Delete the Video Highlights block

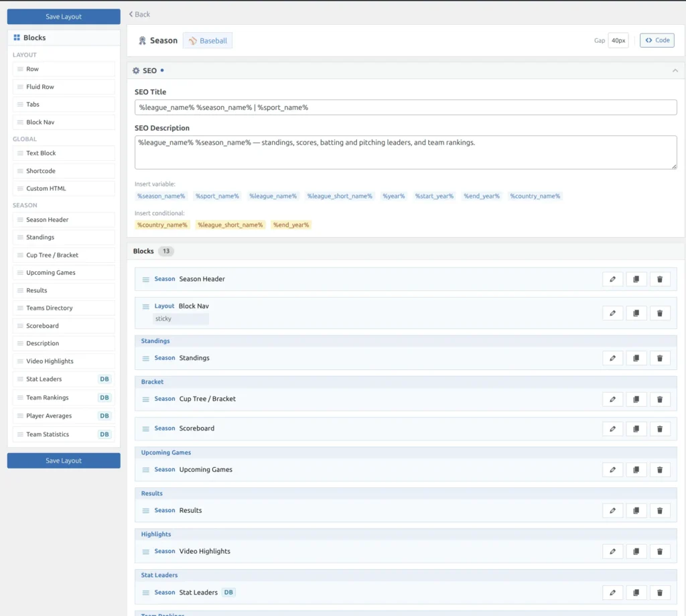(660, 552)
